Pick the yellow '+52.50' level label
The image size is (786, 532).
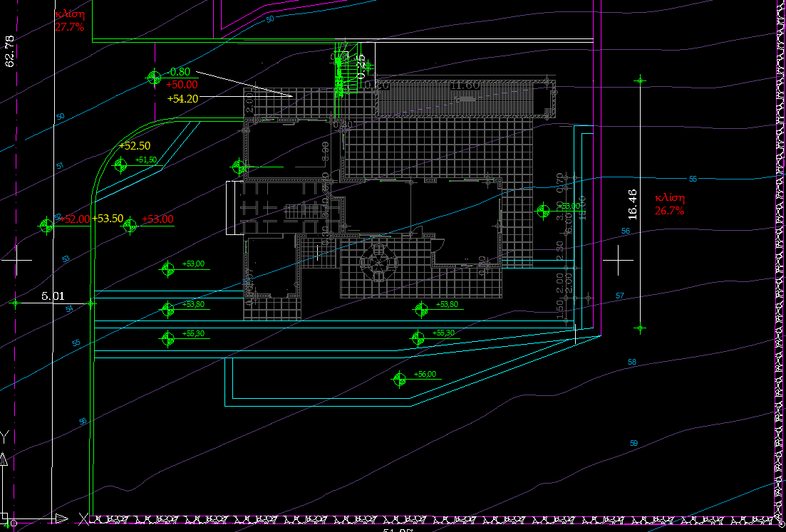pos(135,146)
